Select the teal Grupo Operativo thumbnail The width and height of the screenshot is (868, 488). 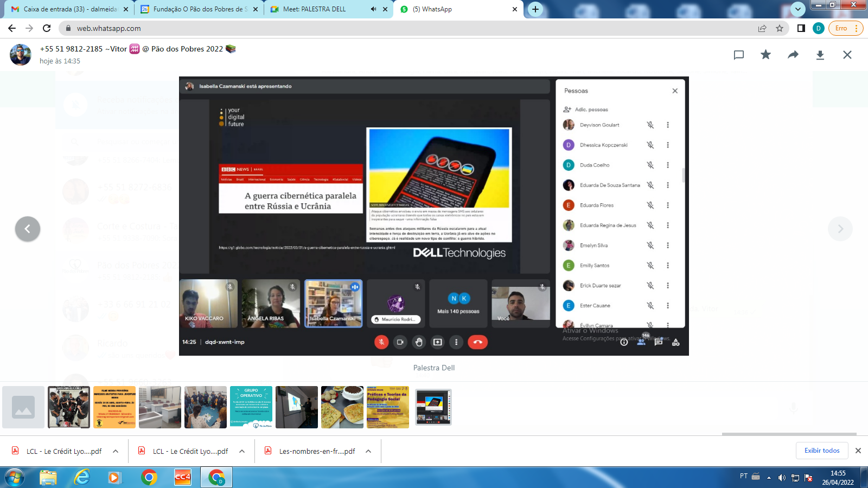coord(251,407)
